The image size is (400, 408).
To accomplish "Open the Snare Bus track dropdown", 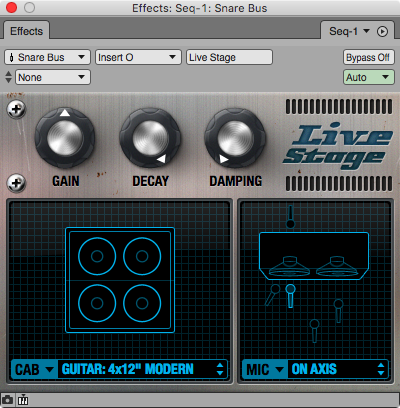I will pyautogui.click(x=47, y=57).
